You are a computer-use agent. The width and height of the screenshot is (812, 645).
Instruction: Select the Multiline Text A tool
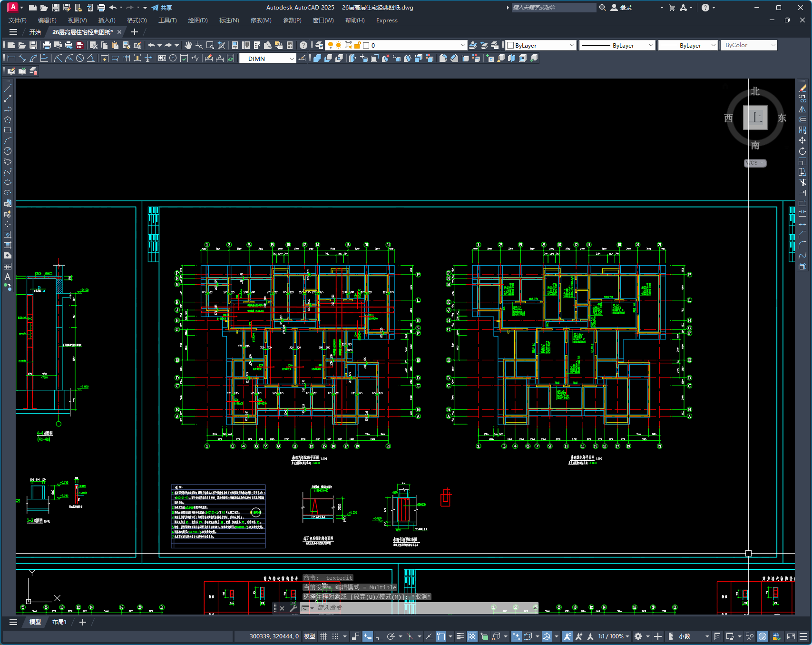pyautogui.click(x=8, y=277)
